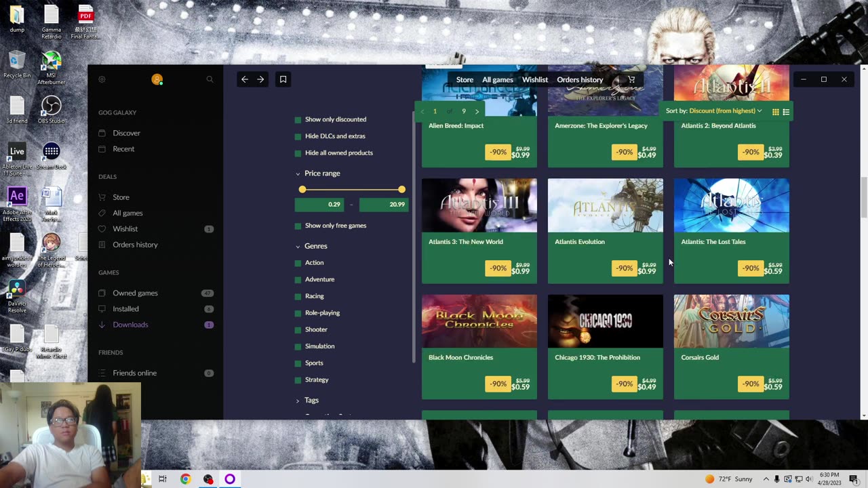Viewport: 868px width, 488px height.
Task: Open Ableton Live 11 Suite shortcut
Action: (17, 160)
